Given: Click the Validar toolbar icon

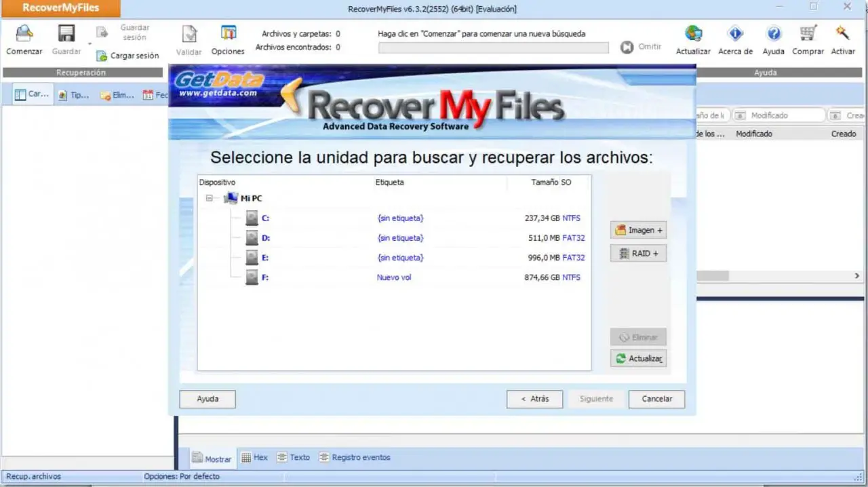Looking at the screenshot, I should tap(189, 34).
